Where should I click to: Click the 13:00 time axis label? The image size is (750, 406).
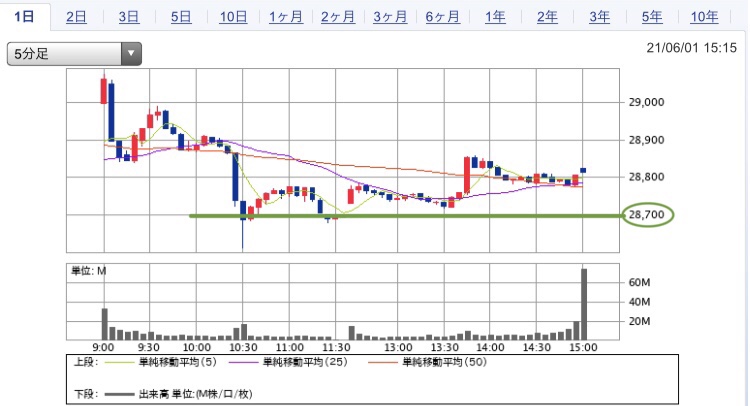[x=398, y=348]
